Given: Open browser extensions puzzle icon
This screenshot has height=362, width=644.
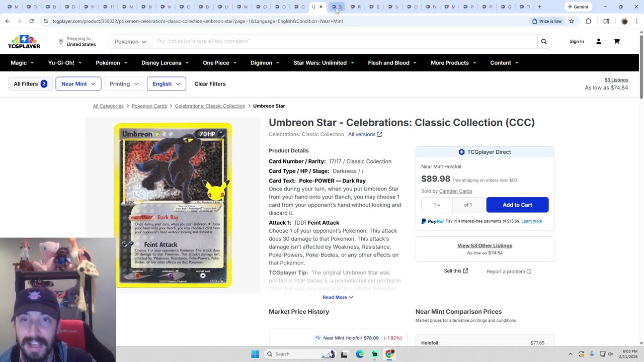Looking at the screenshot, I should pyautogui.click(x=589, y=21).
